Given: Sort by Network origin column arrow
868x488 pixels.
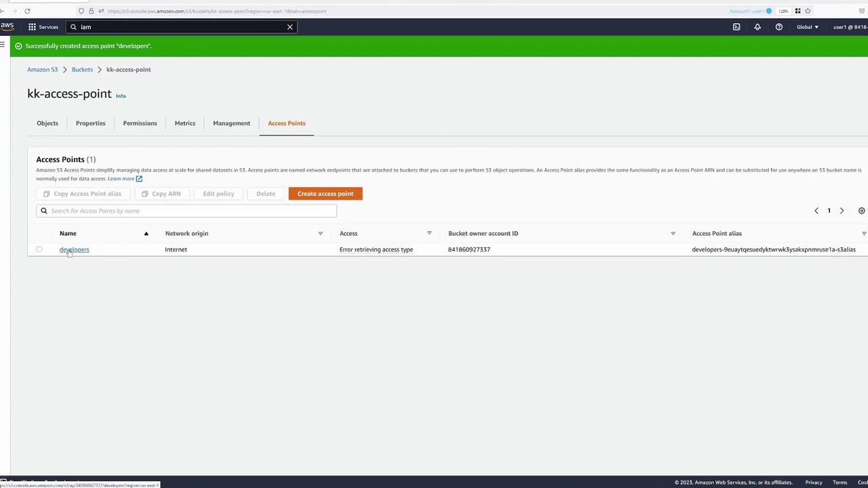Looking at the screenshot, I should pyautogui.click(x=320, y=233).
